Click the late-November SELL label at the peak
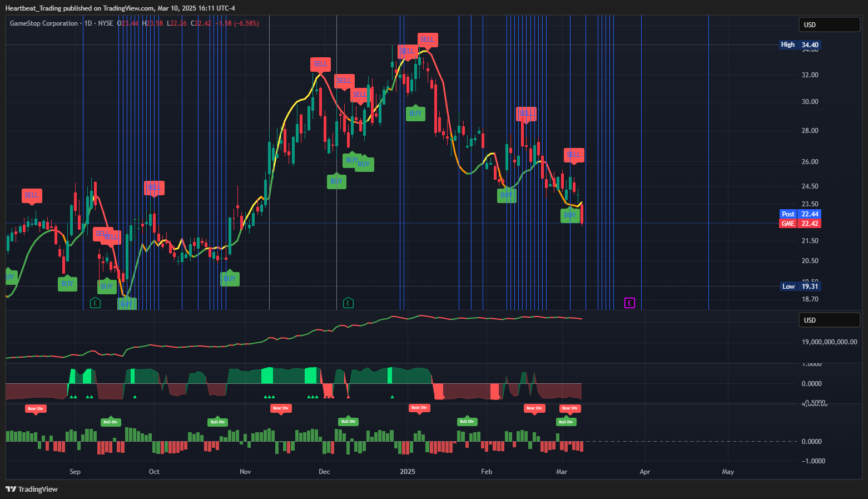 320,64
